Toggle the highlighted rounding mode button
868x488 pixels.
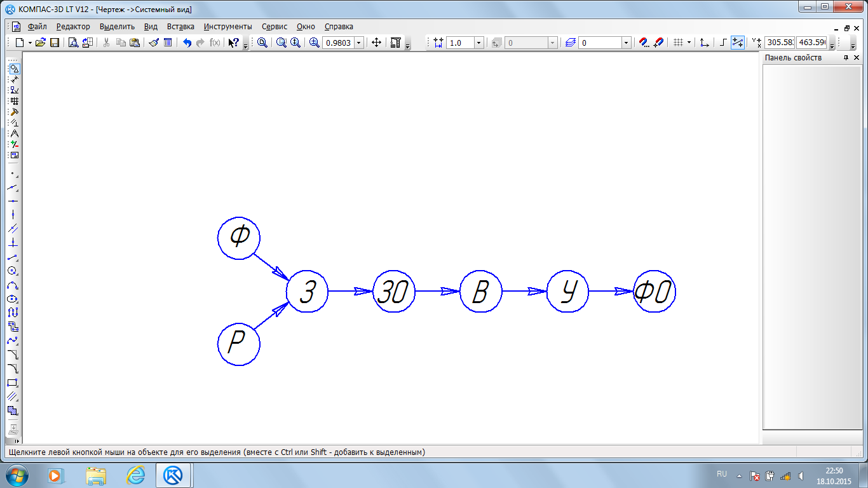click(738, 43)
